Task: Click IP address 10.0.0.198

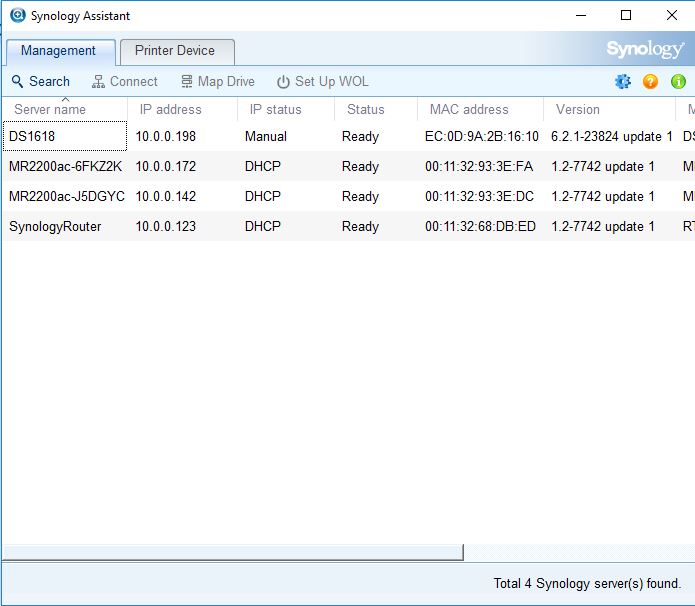Action: [x=165, y=137]
